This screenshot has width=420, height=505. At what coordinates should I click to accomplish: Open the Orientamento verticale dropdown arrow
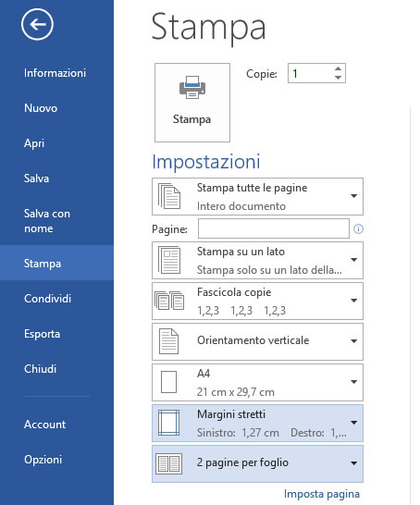(353, 341)
